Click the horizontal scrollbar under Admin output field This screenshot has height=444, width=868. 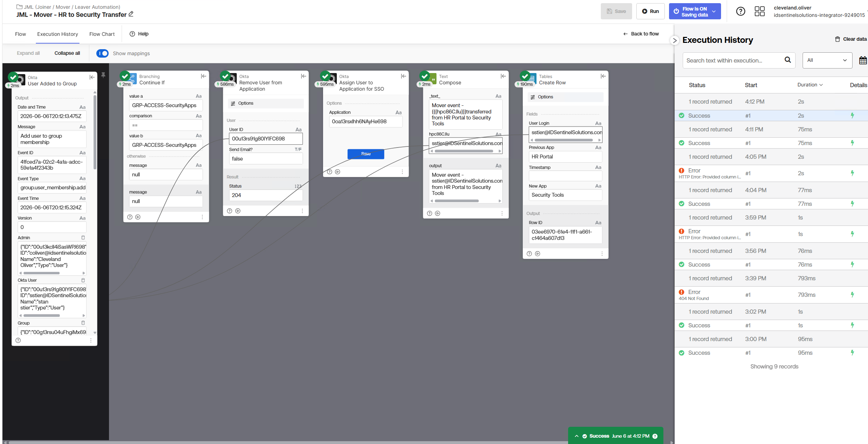[41, 273]
